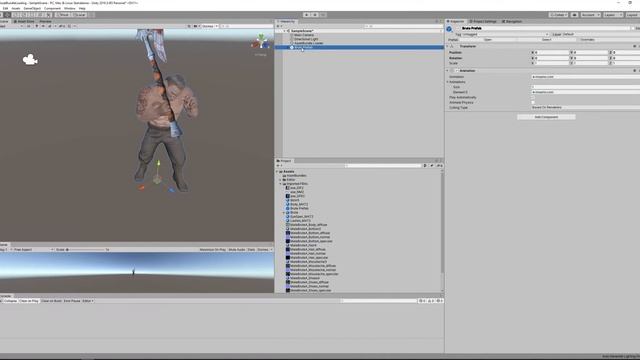Switch to the Navigation tab
Image resolution: width=640 pixels, height=360 pixels.
coord(512,21)
